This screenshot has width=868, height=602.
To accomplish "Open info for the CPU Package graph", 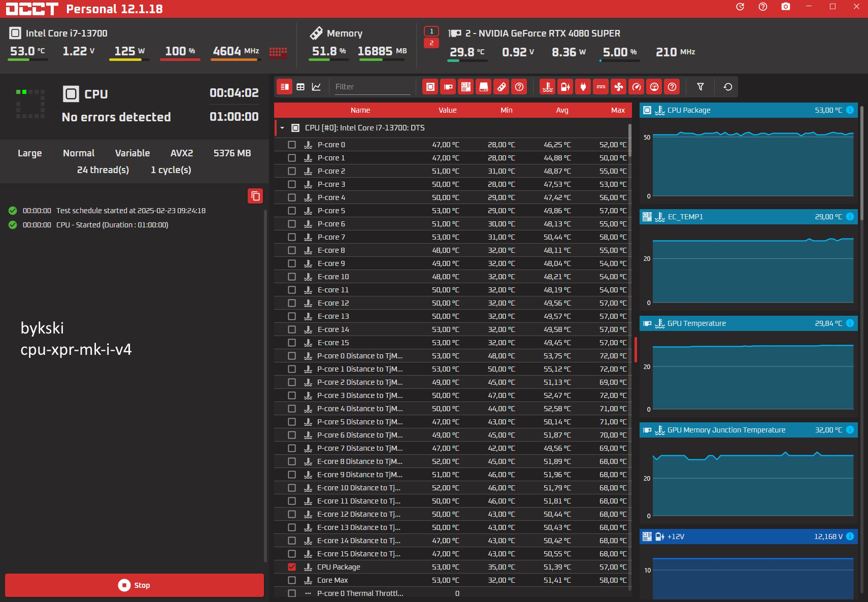I will tap(850, 110).
